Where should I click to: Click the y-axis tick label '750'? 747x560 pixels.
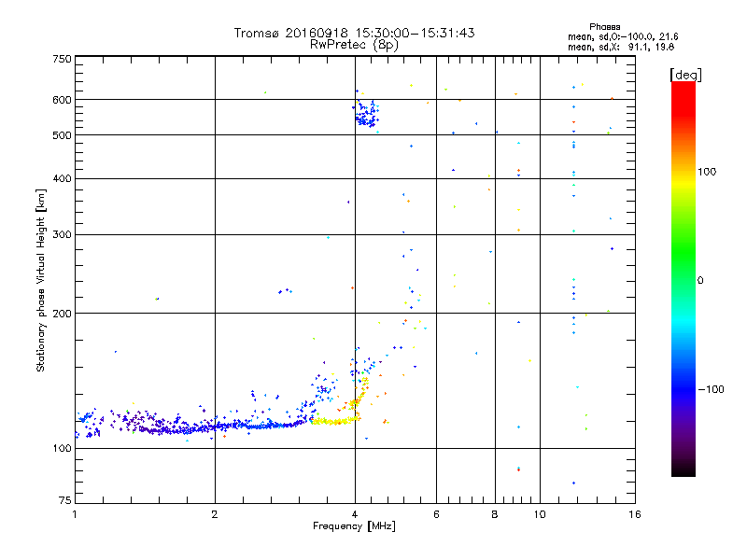coord(62,60)
